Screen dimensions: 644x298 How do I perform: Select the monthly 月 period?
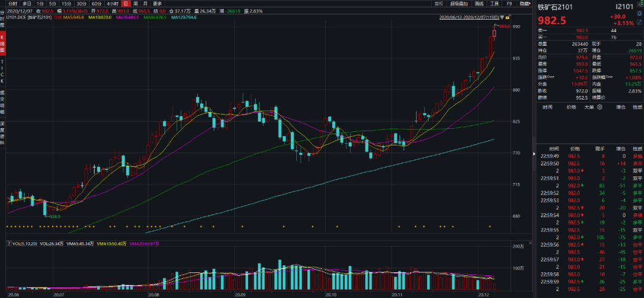click(145, 4)
